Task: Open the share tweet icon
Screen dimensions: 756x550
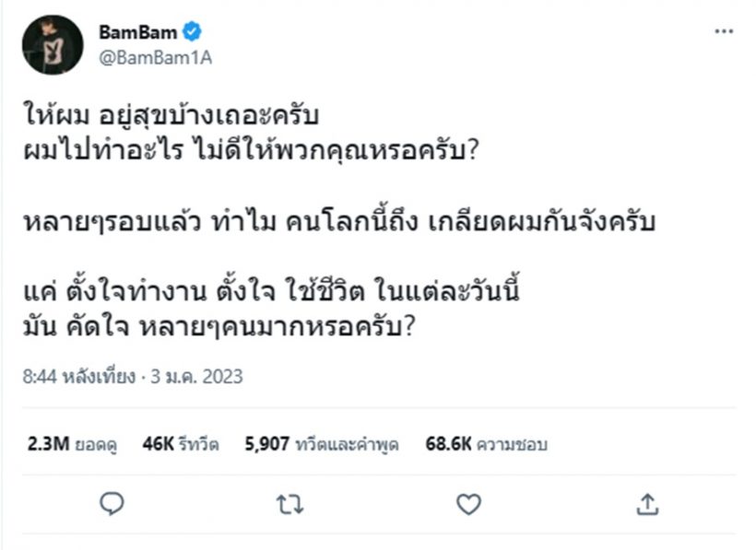Action: [647, 503]
